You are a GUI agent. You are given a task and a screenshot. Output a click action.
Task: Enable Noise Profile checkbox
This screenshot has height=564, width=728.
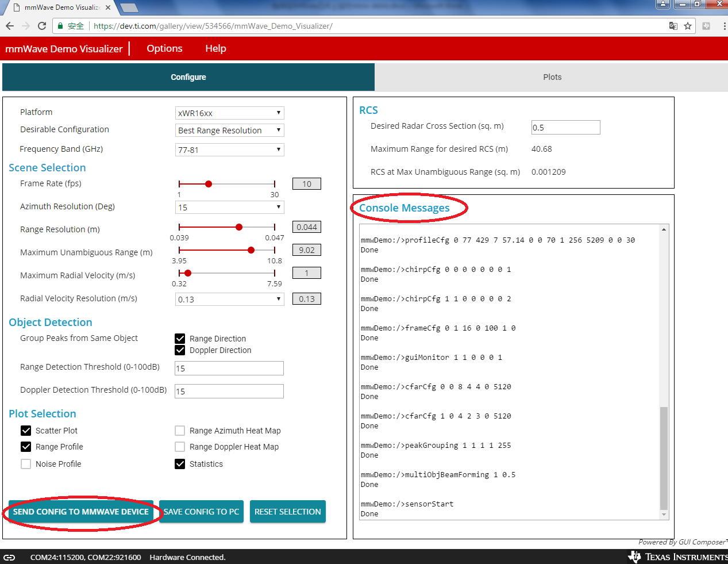click(26, 464)
